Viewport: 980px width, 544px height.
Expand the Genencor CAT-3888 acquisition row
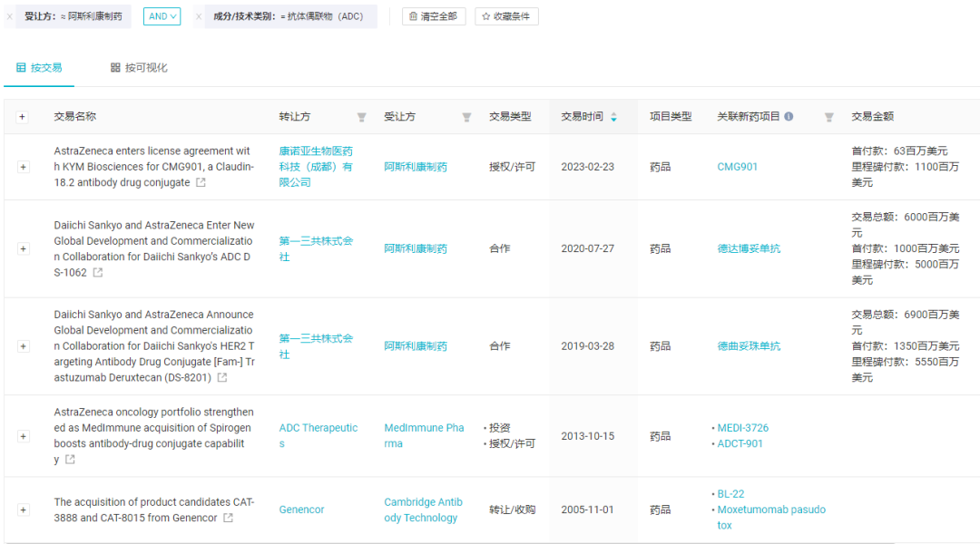click(23, 510)
